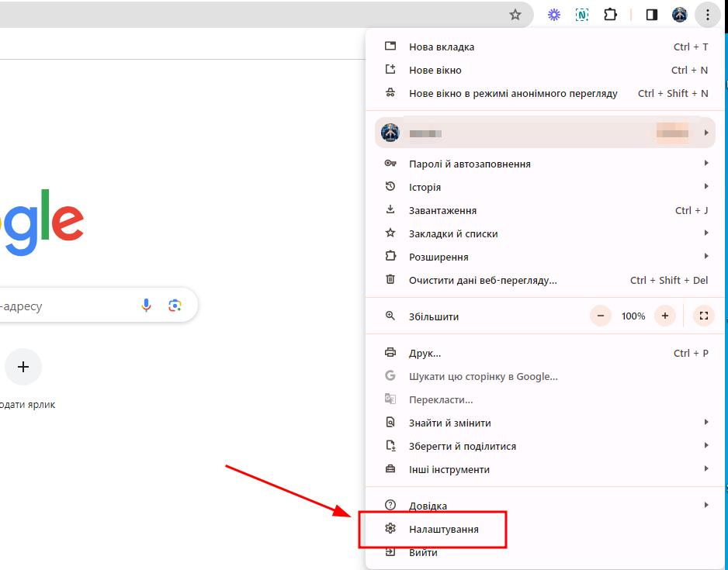This screenshot has width=728, height=570.
Task: Expand the Довідка submenu arrow
Action: (x=706, y=505)
